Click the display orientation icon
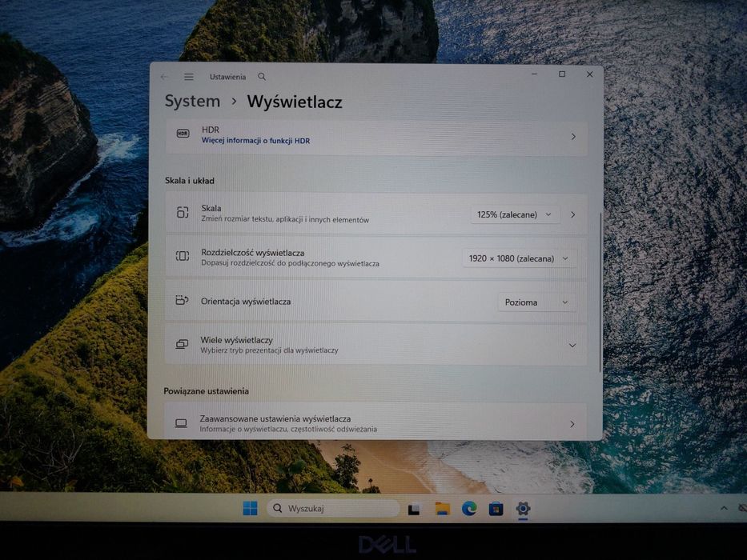The image size is (747, 560). tap(182, 300)
